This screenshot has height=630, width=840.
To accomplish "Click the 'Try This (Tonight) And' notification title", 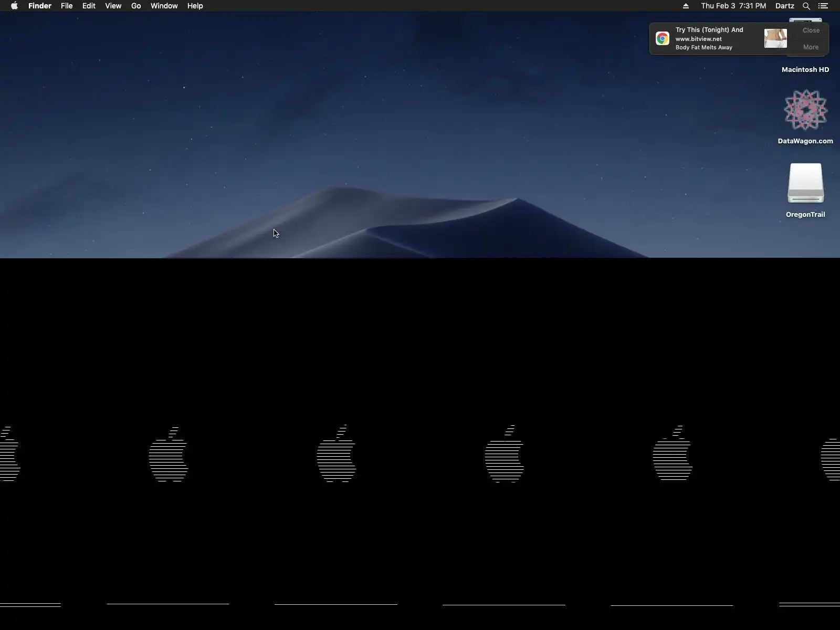I will click(709, 30).
